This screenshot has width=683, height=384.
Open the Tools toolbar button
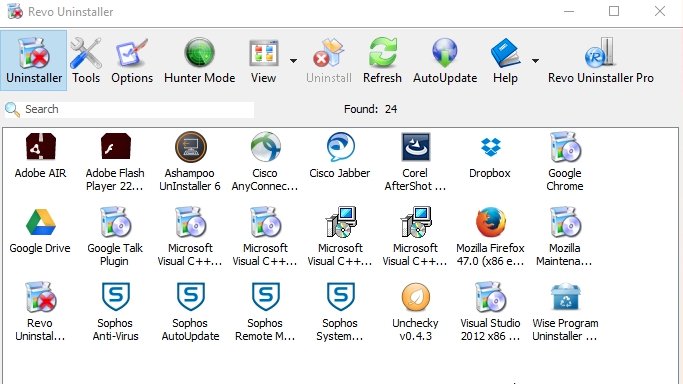click(86, 61)
